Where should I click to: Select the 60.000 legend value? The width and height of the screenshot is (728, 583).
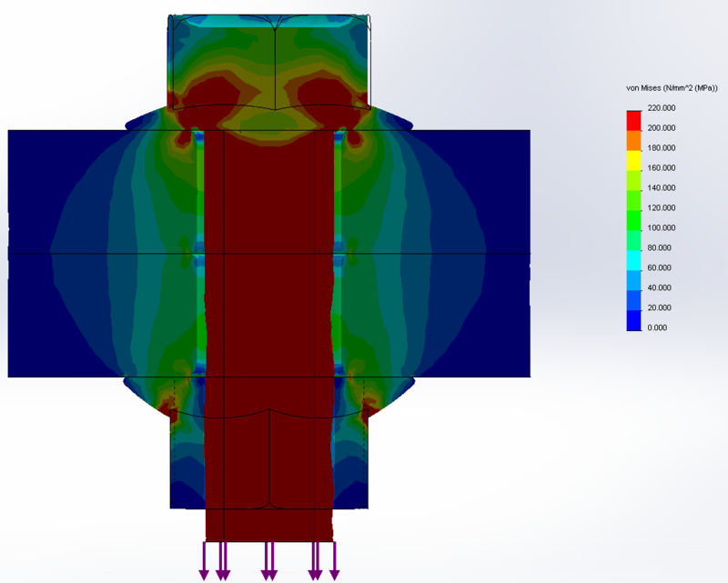(659, 267)
